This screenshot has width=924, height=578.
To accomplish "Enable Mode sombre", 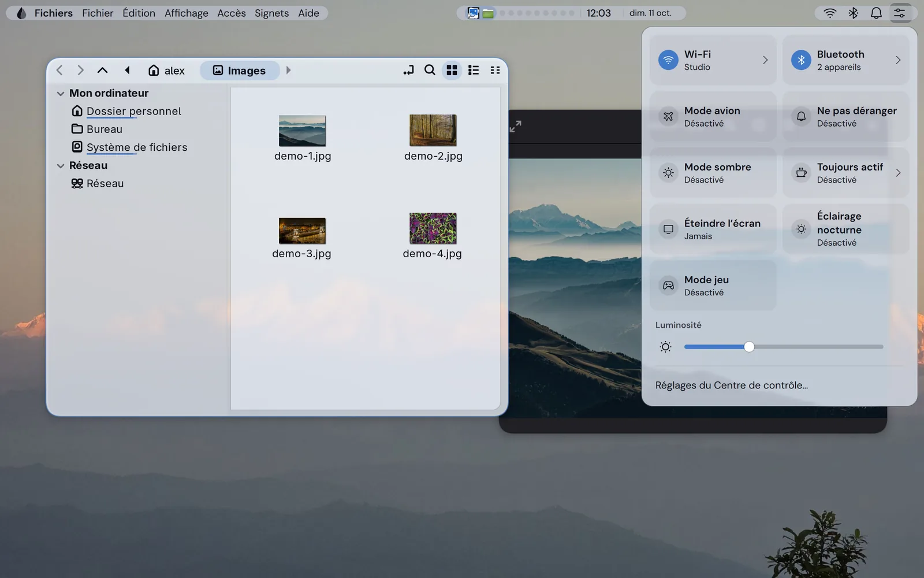I will coord(713,173).
